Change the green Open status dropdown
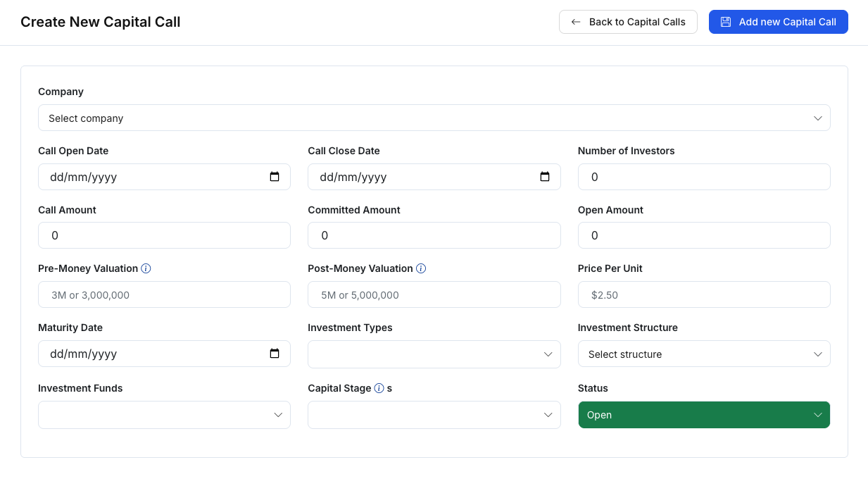868x479 pixels. click(x=703, y=415)
